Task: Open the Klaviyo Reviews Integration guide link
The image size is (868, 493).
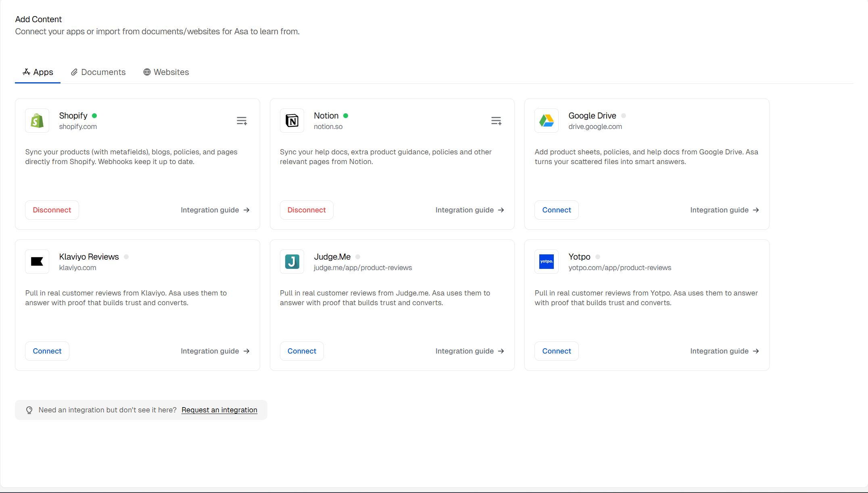Action: click(215, 351)
